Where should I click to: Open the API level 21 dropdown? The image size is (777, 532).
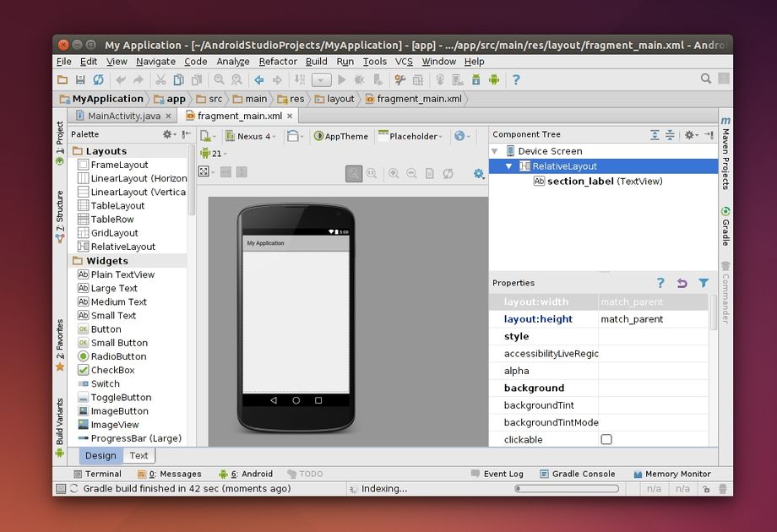[x=214, y=154]
